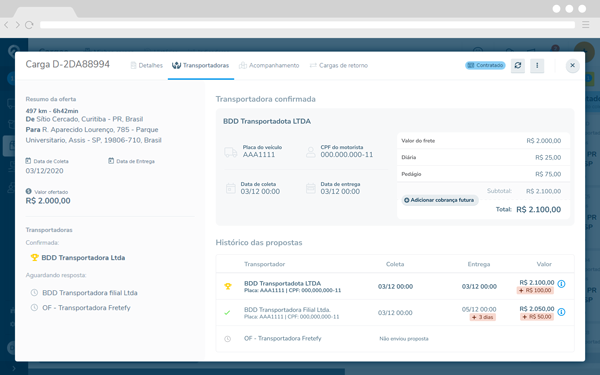Select OF - Transportadora Fretefy in sidebar list
600x375 pixels.
(86, 308)
